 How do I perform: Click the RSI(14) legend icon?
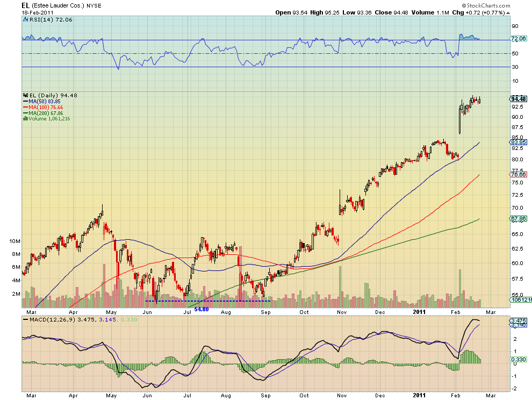point(25,20)
